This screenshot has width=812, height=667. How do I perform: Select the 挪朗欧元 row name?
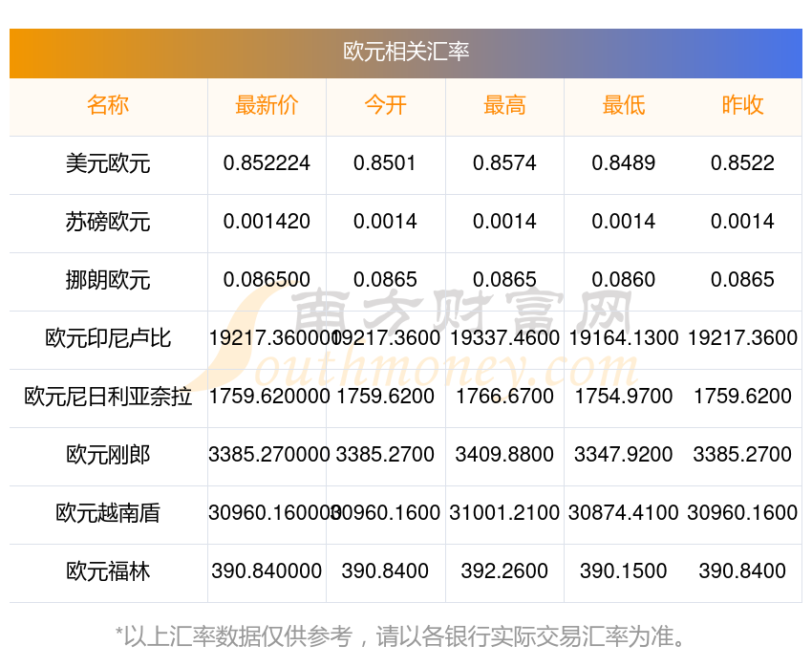coord(108,280)
